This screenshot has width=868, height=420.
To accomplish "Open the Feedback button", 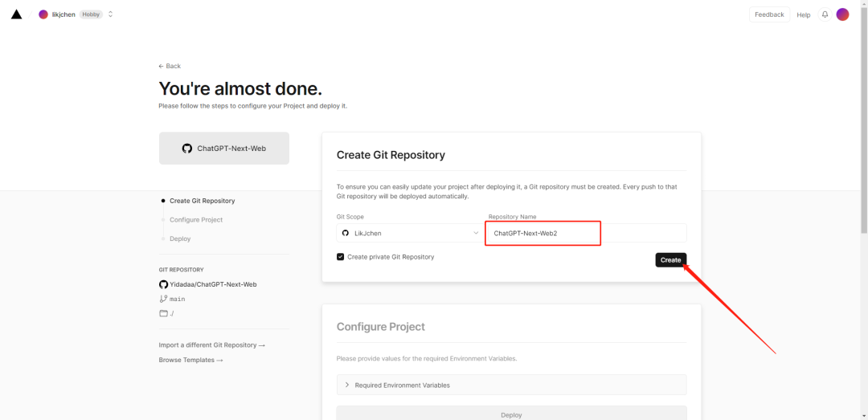I will [x=769, y=14].
